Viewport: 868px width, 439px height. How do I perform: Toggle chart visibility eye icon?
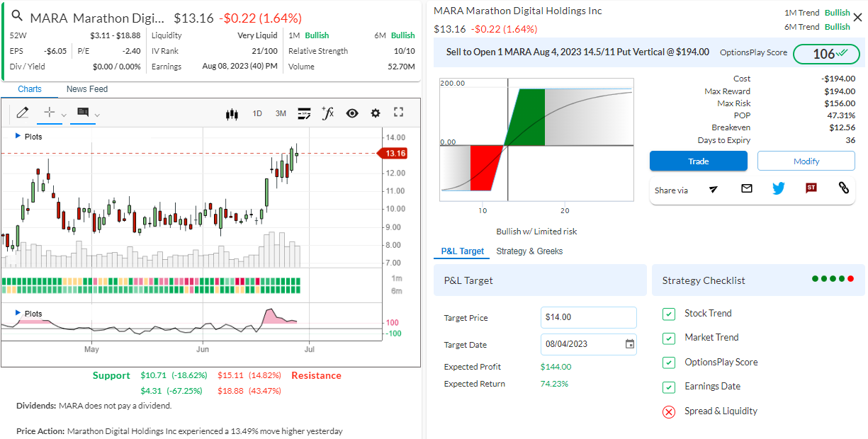(x=352, y=113)
